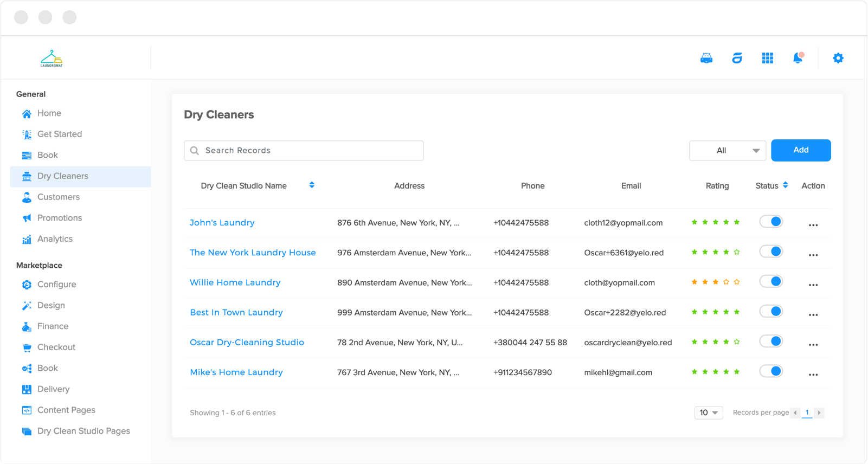This screenshot has width=868, height=464.
Task: Sort by Dry Clean Studio Name arrows
Action: [312, 185]
